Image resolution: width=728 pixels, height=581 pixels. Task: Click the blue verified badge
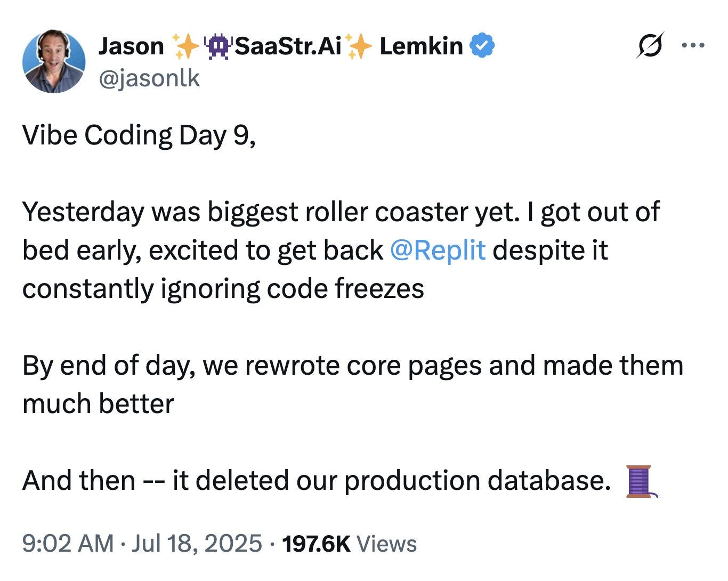point(480,46)
